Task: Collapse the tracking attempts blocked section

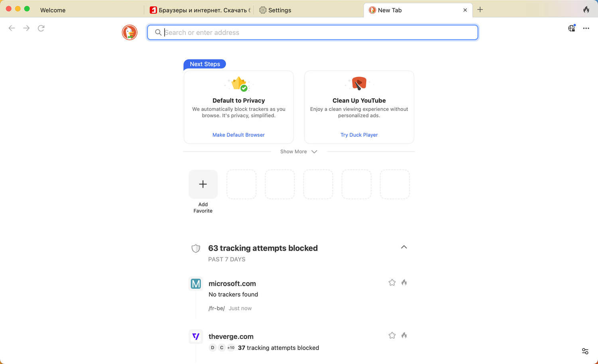Action: point(404,247)
